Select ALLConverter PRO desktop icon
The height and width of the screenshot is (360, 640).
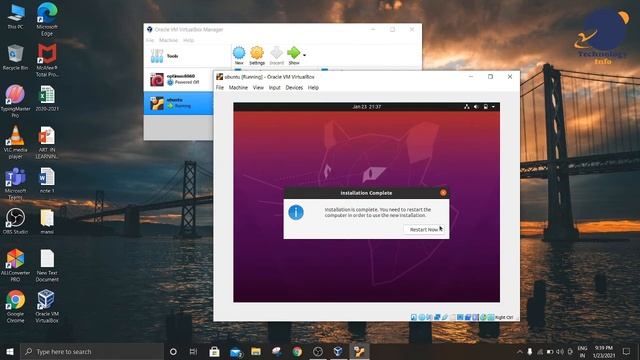click(x=16, y=266)
